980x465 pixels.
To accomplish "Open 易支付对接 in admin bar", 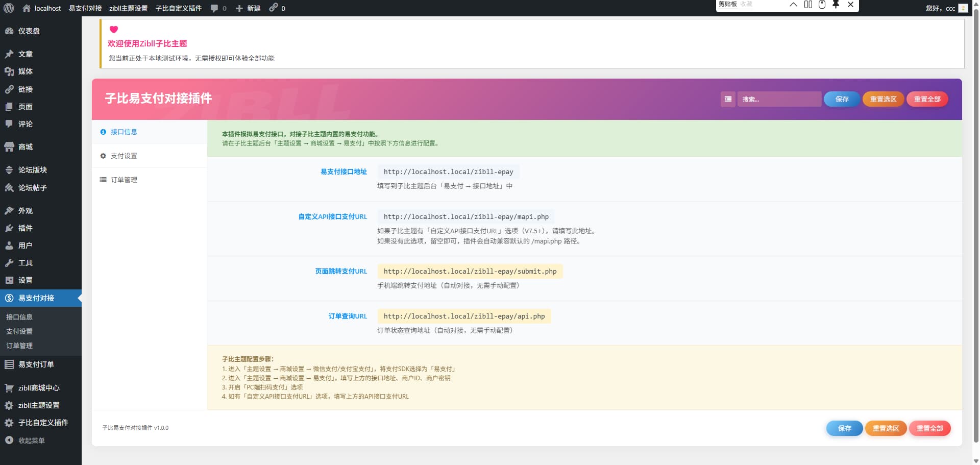I will coord(85,8).
